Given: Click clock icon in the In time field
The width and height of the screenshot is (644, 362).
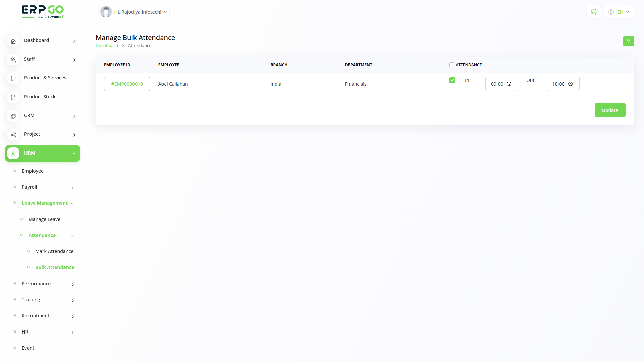Looking at the screenshot, I should point(509,84).
